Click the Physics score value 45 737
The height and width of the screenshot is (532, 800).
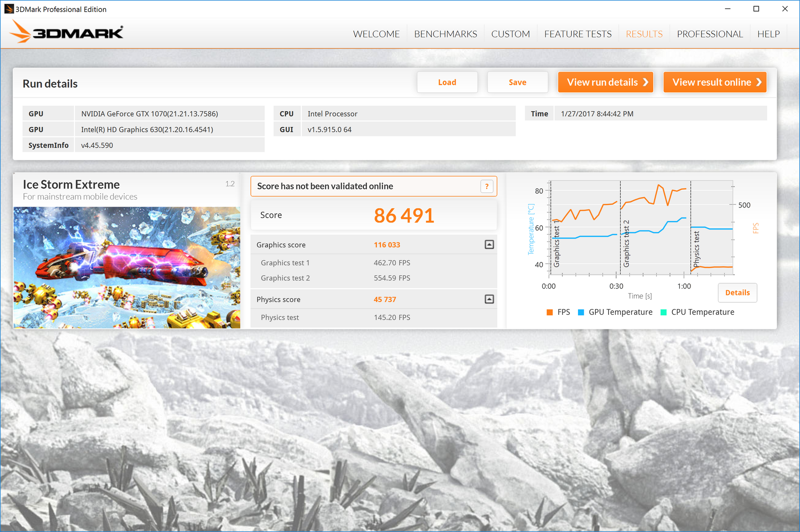(385, 300)
